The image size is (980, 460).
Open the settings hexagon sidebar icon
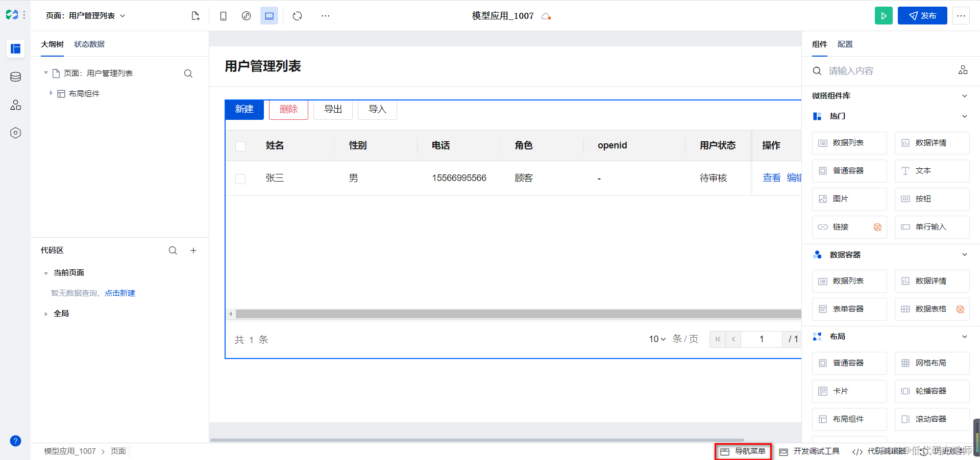point(15,133)
